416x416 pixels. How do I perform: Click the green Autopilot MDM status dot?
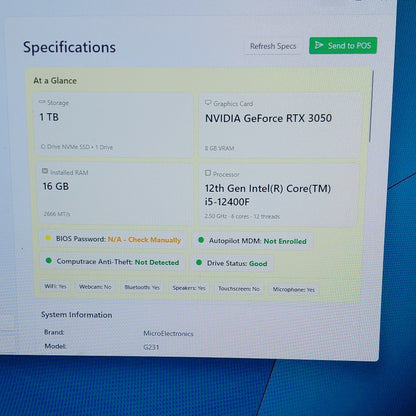(201, 240)
